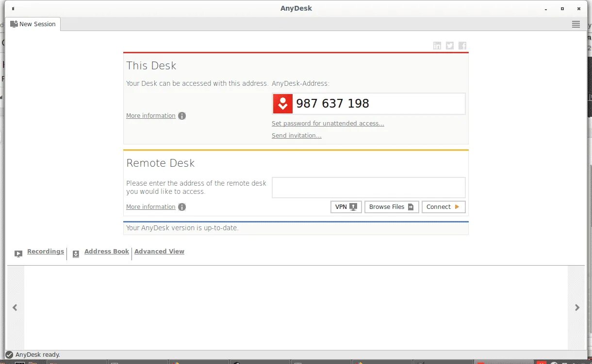Image resolution: width=592 pixels, height=364 pixels.
Task: Click info icon beside This Desk More information
Action: click(182, 116)
